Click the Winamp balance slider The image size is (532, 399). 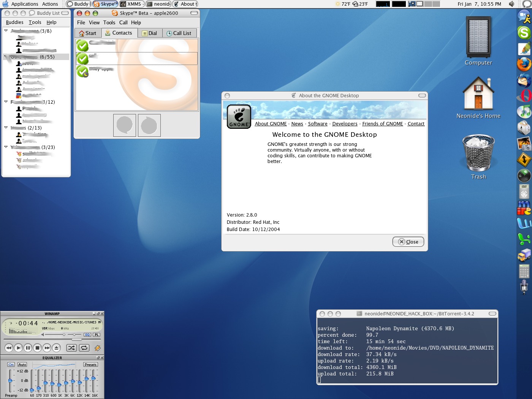point(75,335)
